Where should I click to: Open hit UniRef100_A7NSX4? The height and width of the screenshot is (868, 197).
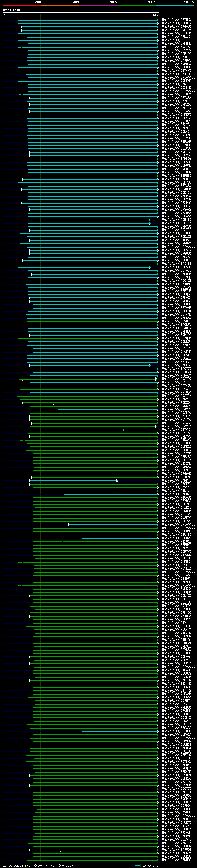[x=177, y=37]
